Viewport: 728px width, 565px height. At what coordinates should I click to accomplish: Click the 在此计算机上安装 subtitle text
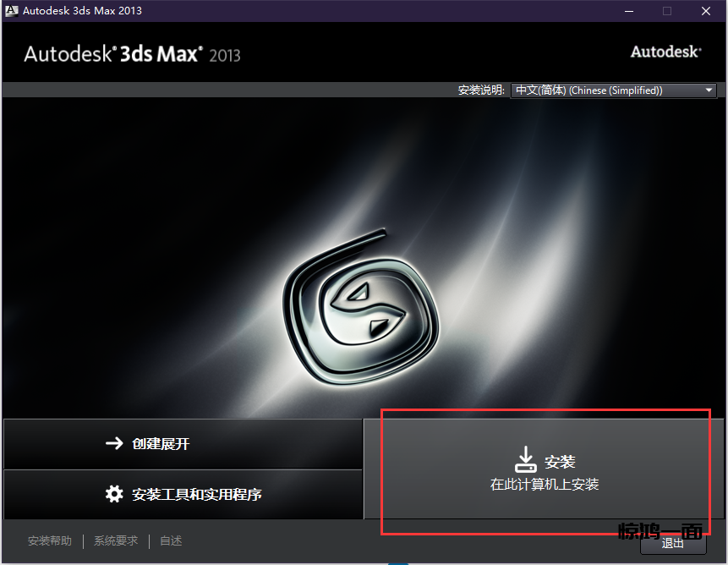[x=545, y=485]
